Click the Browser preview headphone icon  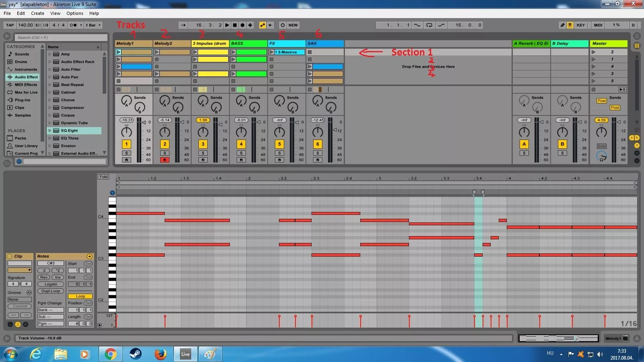[x=19, y=161]
